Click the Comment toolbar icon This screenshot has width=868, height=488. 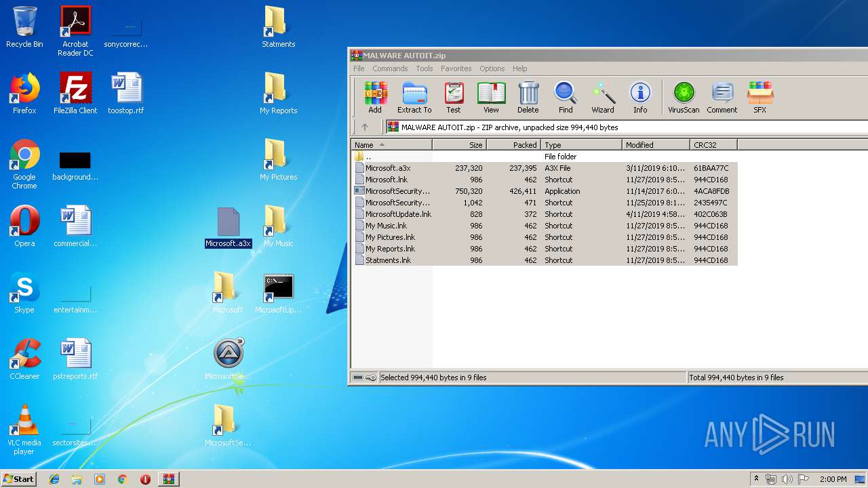722,98
